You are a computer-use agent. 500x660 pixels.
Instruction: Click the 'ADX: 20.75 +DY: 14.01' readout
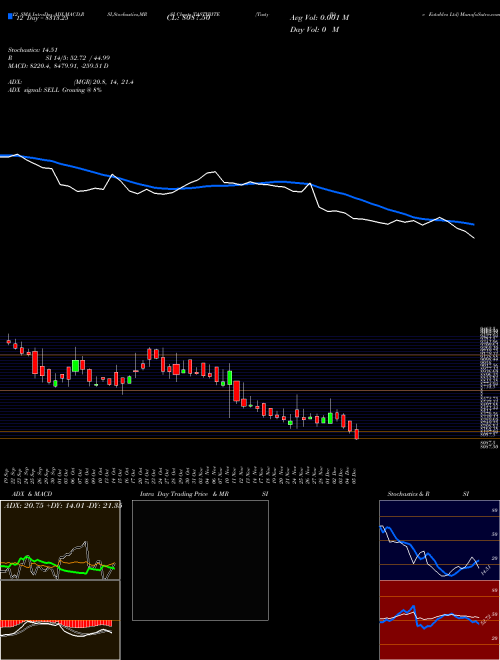pyautogui.click(x=63, y=505)
